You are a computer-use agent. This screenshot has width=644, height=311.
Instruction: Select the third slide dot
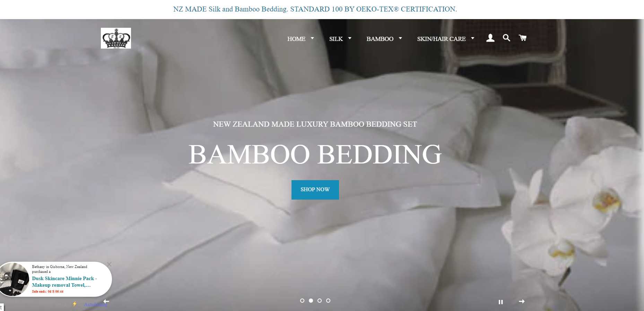coord(320,301)
